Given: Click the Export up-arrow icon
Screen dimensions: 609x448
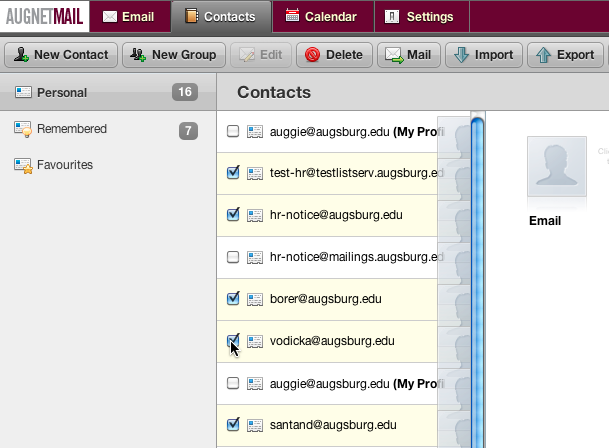Looking at the screenshot, I should (x=543, y=55).
